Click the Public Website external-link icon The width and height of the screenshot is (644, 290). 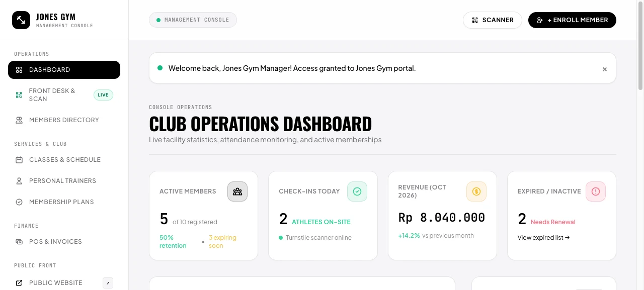click(19, 283)
